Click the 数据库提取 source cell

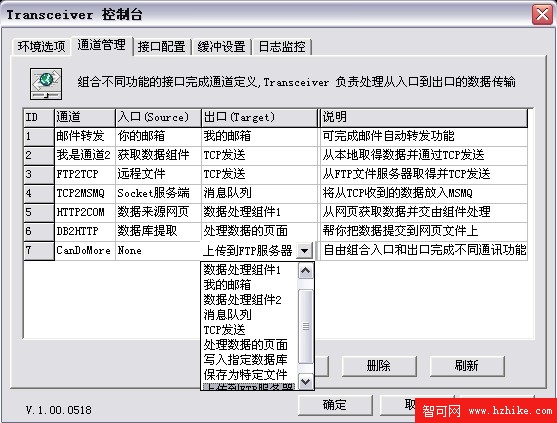click(158, 232)
